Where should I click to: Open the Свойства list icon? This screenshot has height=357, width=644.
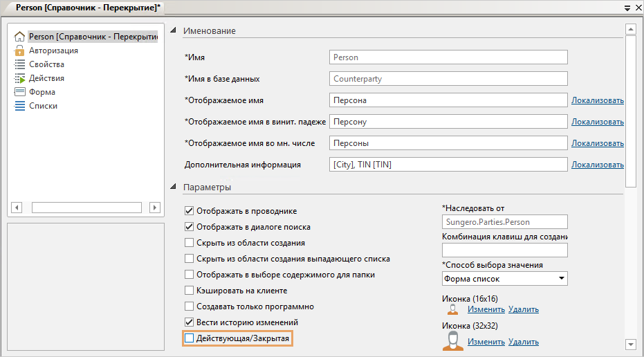click(19, 64)
